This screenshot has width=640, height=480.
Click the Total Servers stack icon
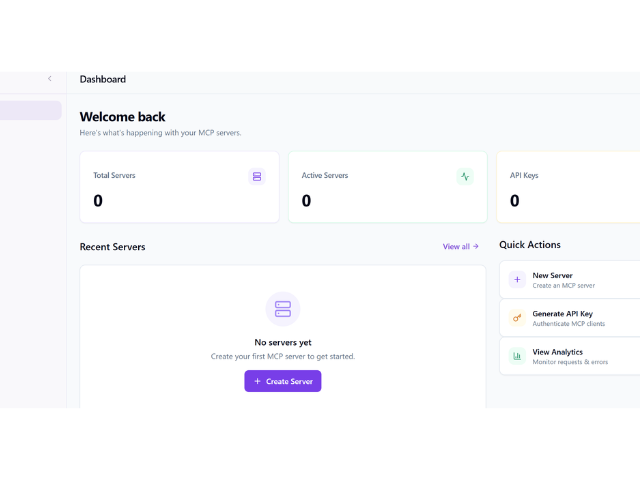pos(257,176)
